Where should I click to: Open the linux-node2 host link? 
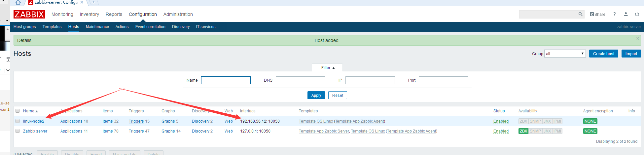(34, 121)
